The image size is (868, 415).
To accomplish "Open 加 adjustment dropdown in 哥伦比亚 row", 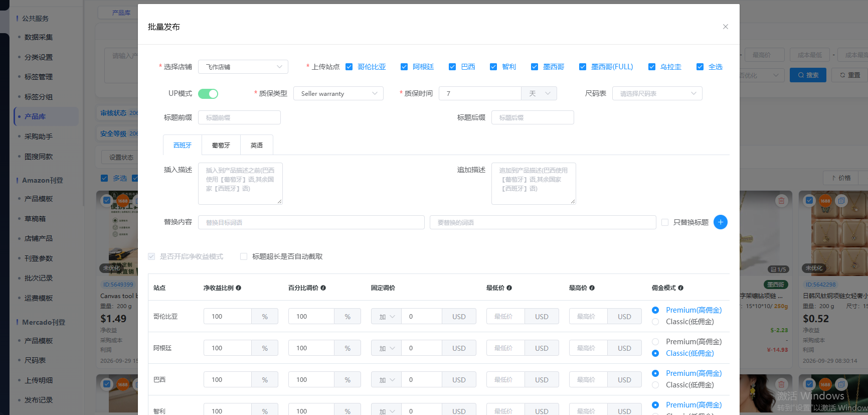I will pyautogui.click(x=386, y=317).
